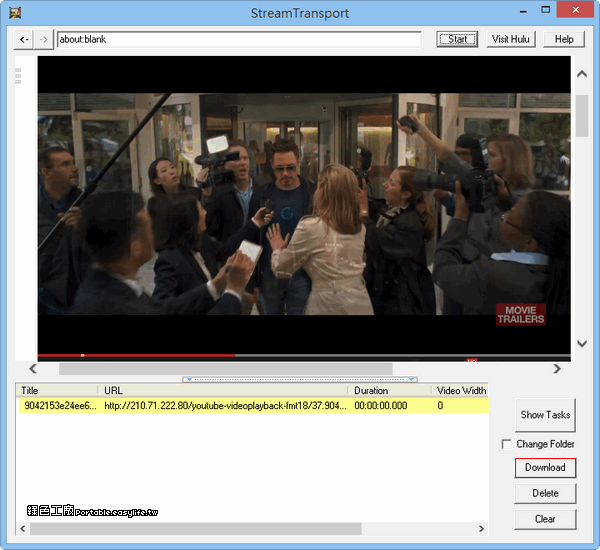The width and height of the screenshot is (600, 550).
Task: Click the video width value 0
Action: (x=440, y=405)
